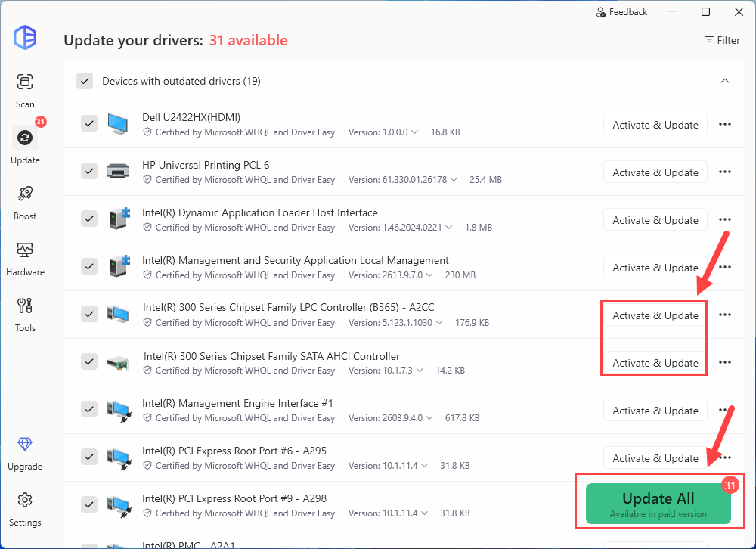Click the PCI Express Root Port #9 device icon
The height and width of the screenshot is (549, 756).
click(119, 507)
